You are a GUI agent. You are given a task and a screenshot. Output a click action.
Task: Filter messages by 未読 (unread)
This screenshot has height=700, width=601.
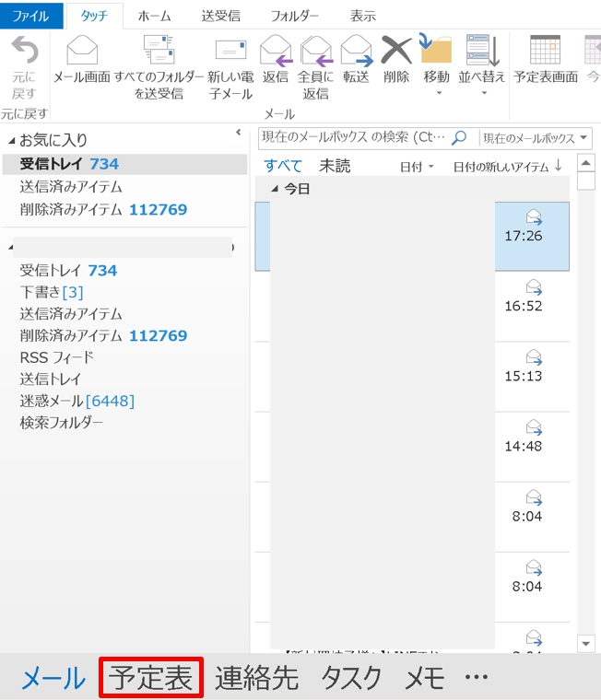tap(335, 167)
